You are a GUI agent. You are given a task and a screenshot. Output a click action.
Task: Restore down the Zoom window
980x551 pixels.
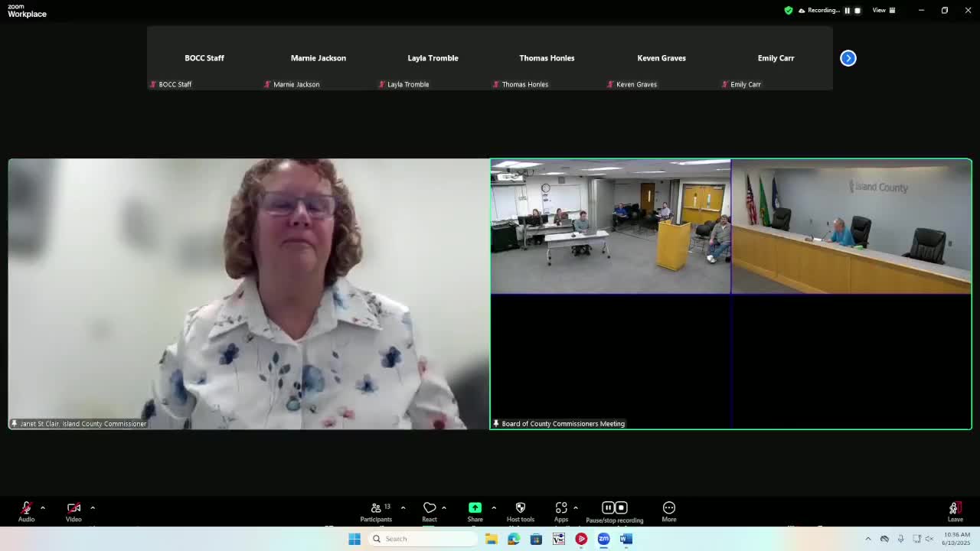coord(945,11)
